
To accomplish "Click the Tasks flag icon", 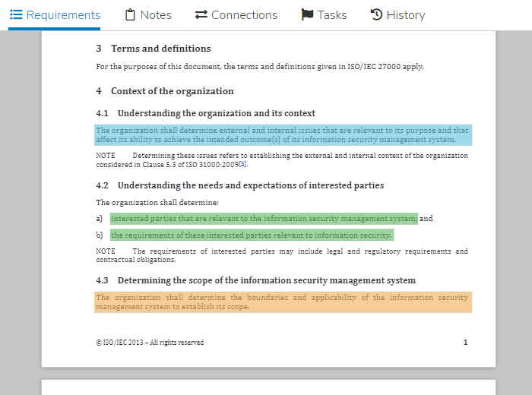I will (x=307, y=14).
